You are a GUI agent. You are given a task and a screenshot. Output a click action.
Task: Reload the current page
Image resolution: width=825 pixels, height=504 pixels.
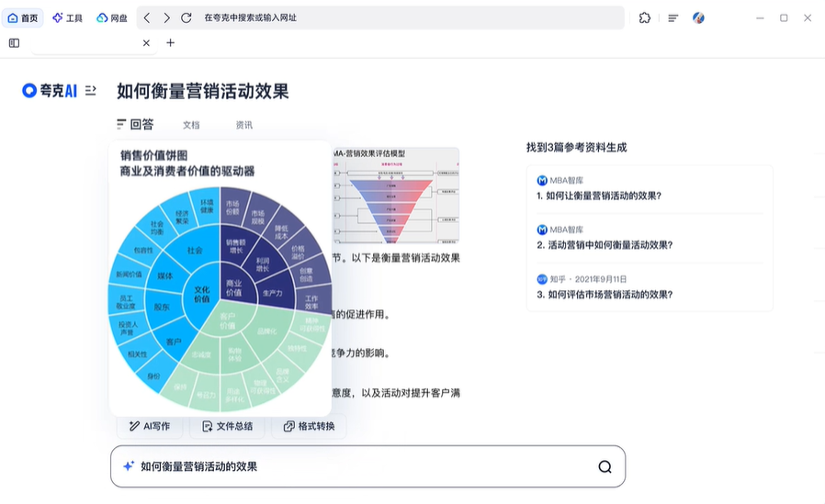(x=186, y=17)
